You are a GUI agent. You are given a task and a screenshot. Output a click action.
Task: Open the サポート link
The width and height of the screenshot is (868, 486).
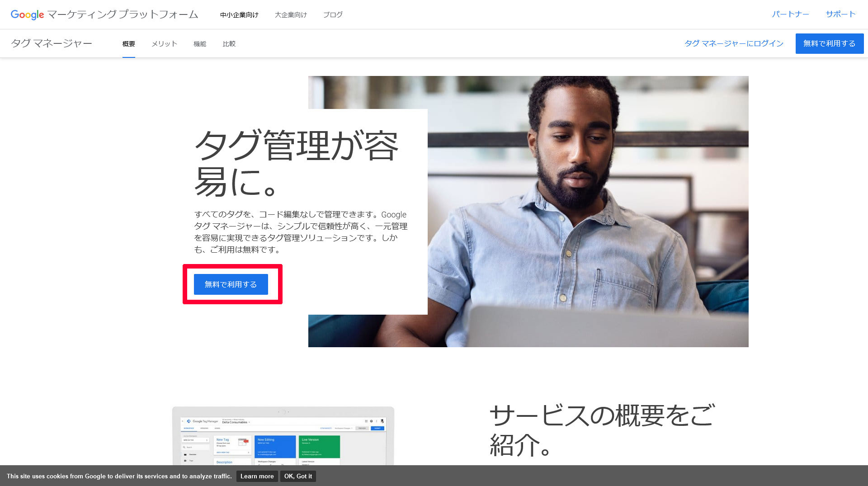pos(840,14)
